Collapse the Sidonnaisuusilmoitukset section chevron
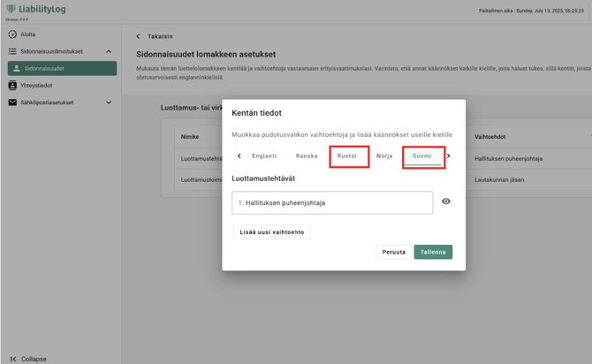The width and height of the screenshot is (592, 364). click(x=109, y=52)
